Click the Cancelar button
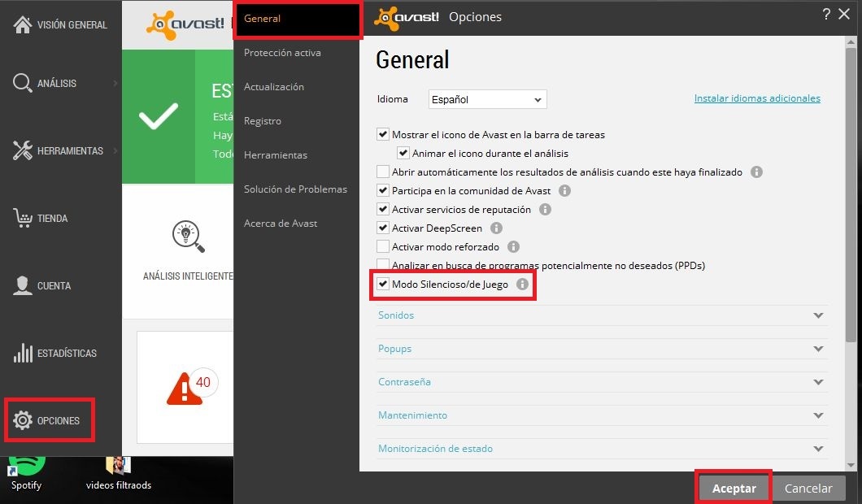Viewport: 862px width, 504px height. pyautogui.click(x=808, y=488)
